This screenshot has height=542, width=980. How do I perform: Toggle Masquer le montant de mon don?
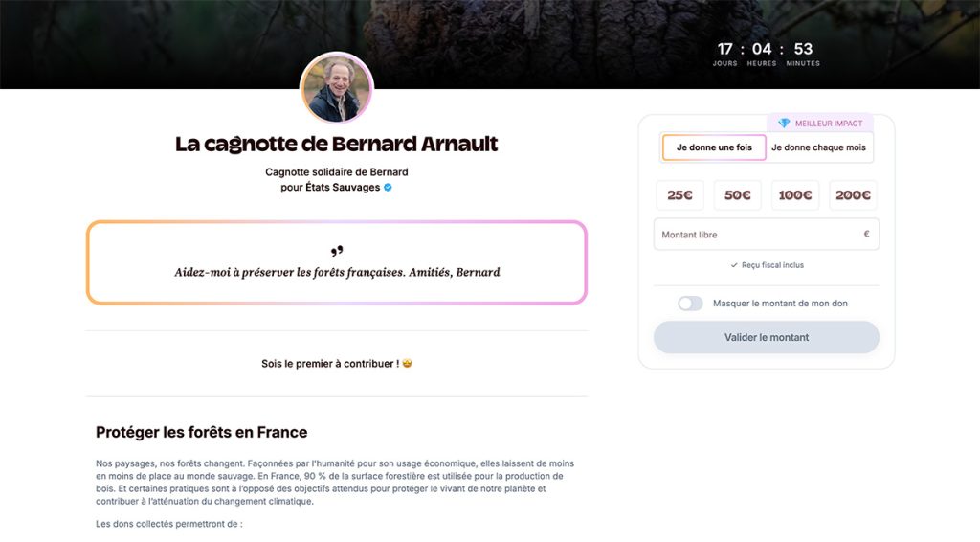pyautogui.click(x=690, y=304)
